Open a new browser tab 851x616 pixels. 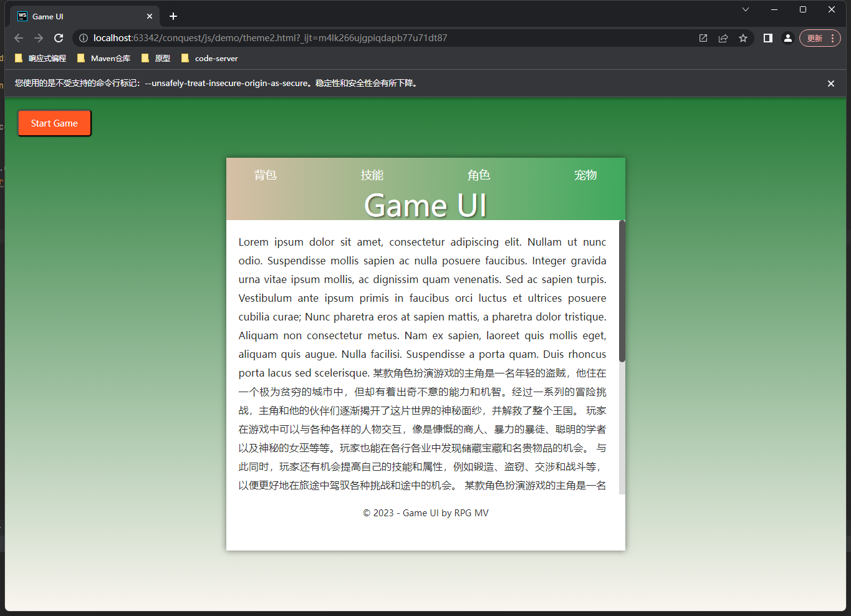coord(173,16)
